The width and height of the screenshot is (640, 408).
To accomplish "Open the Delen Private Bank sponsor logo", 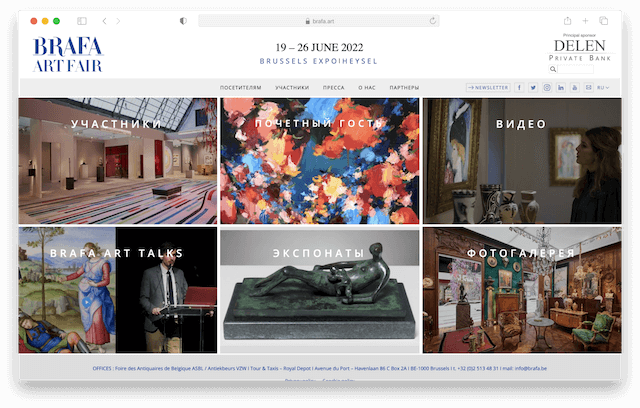I will [x=580, y=49].
